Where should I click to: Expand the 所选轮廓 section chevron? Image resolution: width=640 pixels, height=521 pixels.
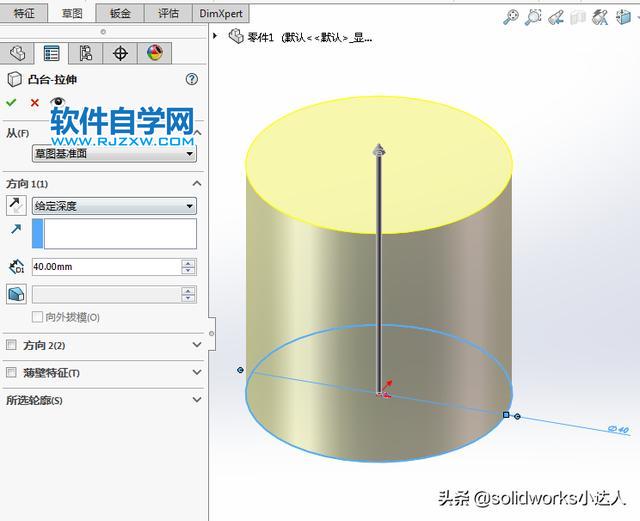click(197, 399)
